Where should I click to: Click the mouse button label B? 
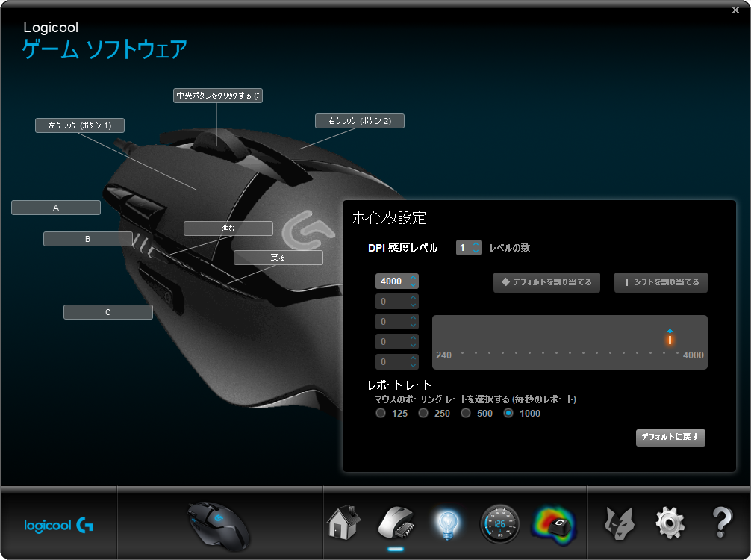click(87, 239)
